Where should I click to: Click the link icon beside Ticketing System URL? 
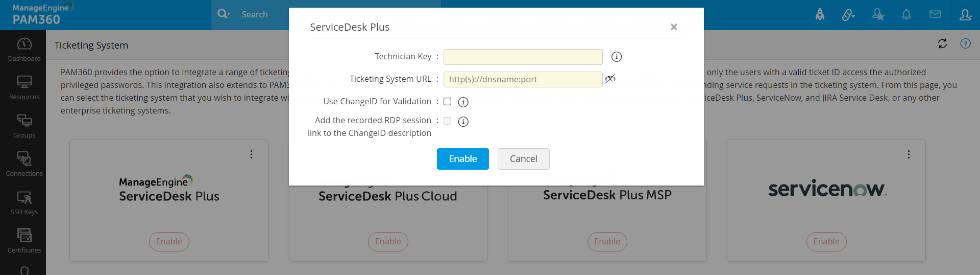tap(610, 79)
